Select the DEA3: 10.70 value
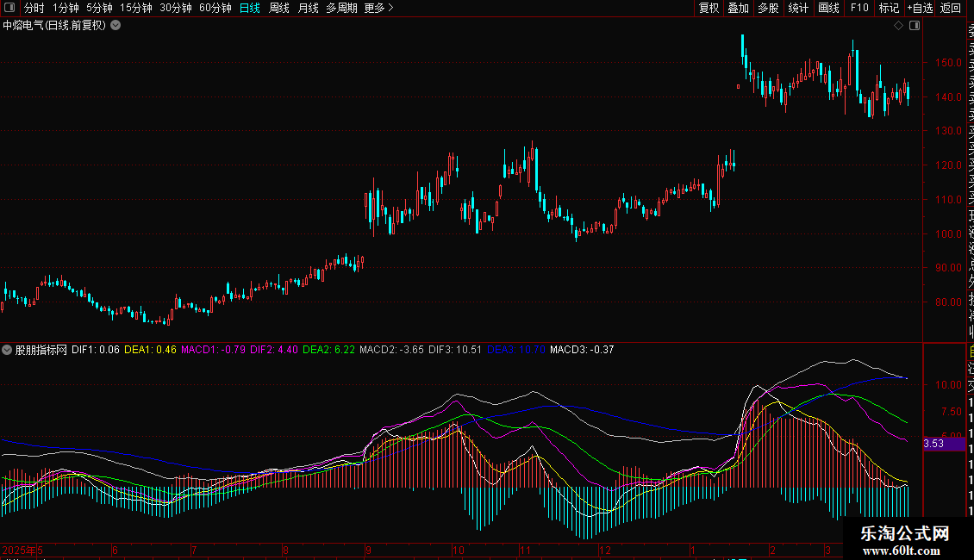Image resolution: width=974 pixels, height=560 pixels. point(516,350)
